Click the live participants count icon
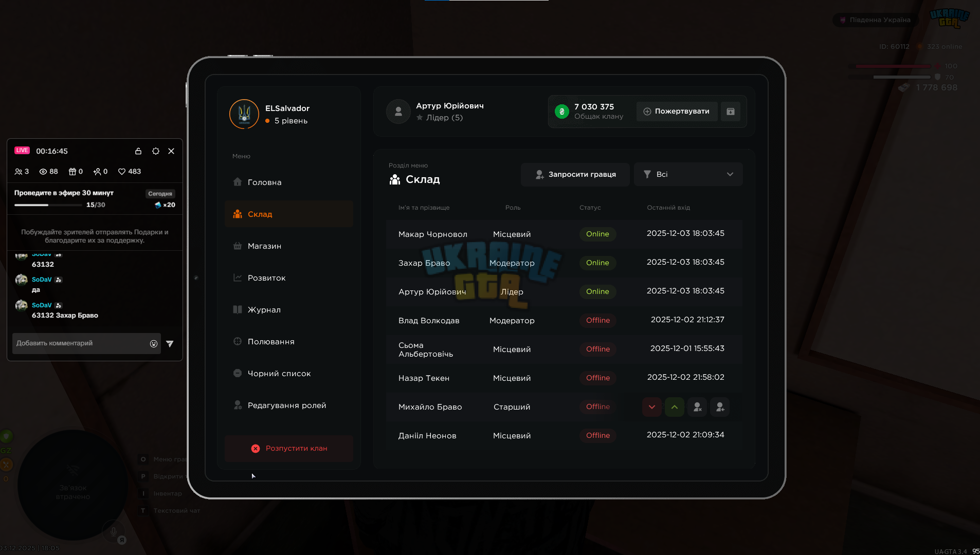The image size is (980, 555). [19, 172]
